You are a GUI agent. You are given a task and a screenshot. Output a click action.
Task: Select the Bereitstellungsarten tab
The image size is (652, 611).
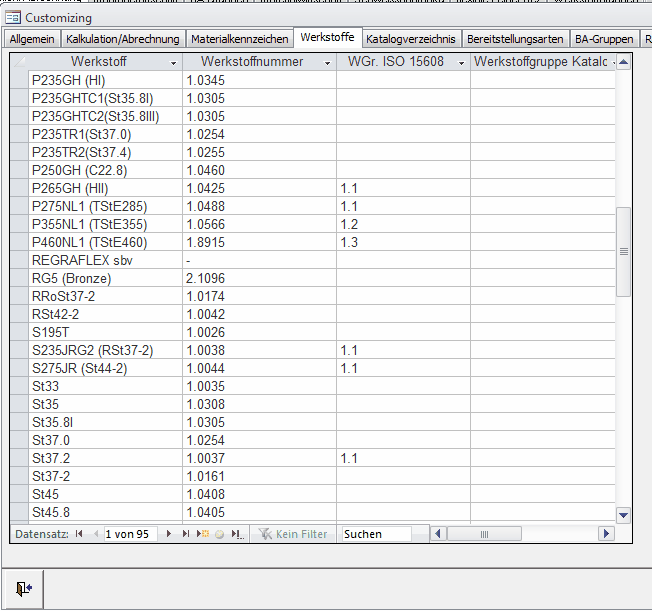click(x=515, y=39)
